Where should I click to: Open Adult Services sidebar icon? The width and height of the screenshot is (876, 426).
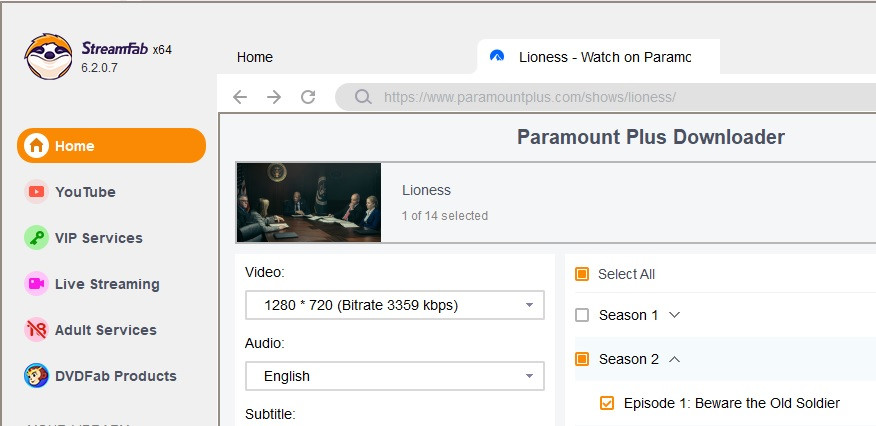point(37,330)
